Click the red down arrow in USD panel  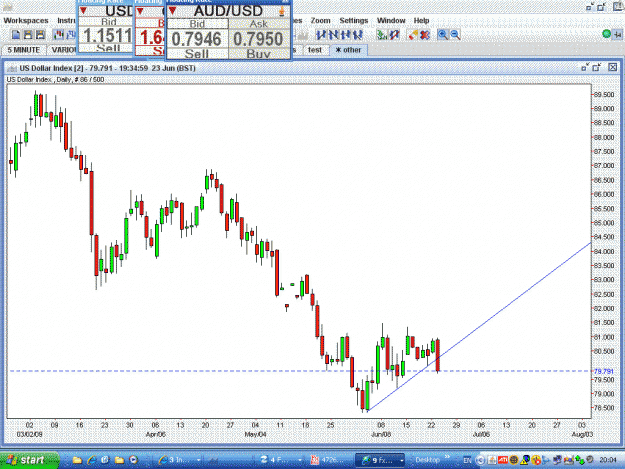83,10
